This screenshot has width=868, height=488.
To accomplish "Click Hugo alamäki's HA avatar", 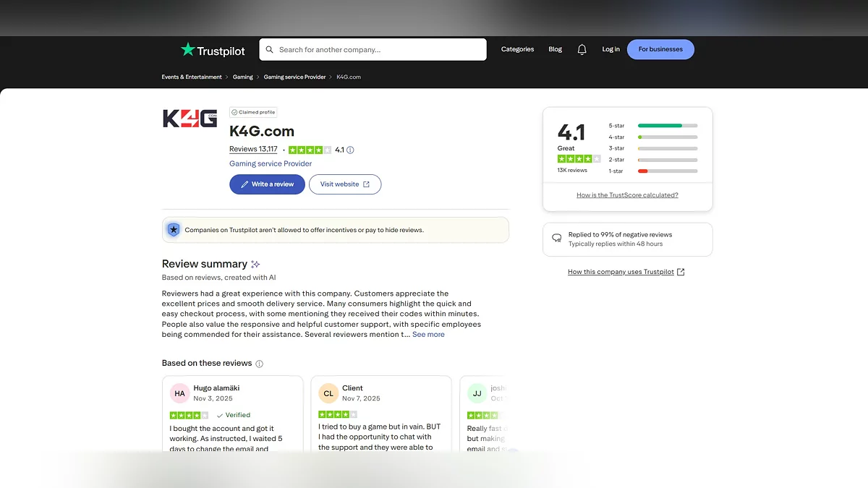I will (x=179, y=393).
